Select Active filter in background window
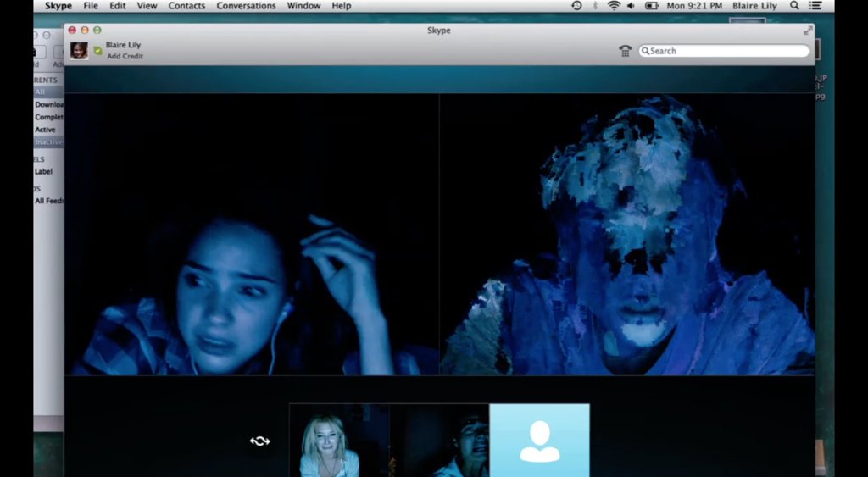Image resolution: width=868 pixels, height=477 pixels. point(46,130)
